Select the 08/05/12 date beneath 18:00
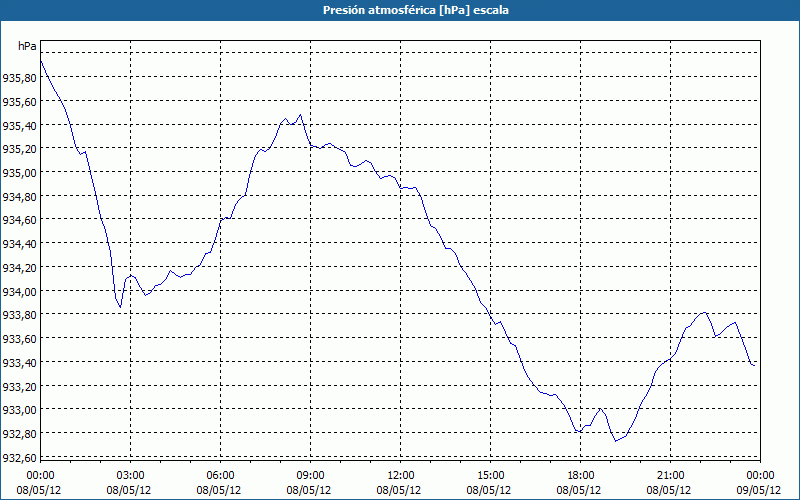This screenshot has width=800, height=500. click(x=579, y=490)
